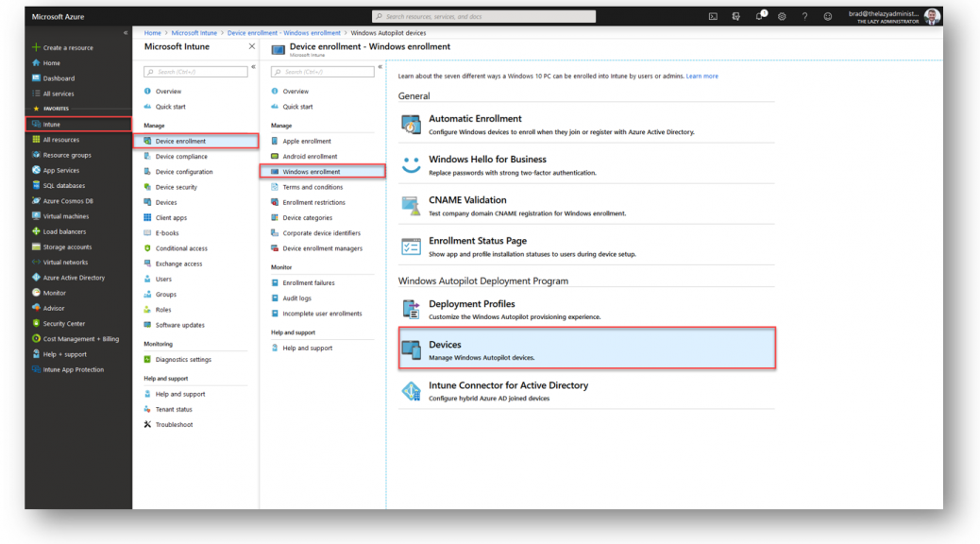Click the Azure Active Directory icon
The height and width of the screenshot is (544, 980).
click(36, 277)
